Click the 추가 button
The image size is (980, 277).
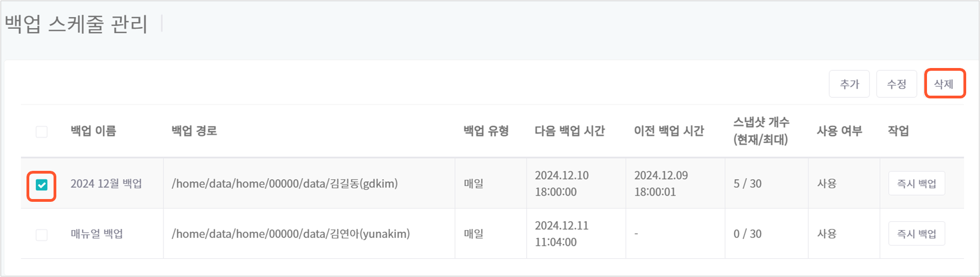[x=849, y=84]
